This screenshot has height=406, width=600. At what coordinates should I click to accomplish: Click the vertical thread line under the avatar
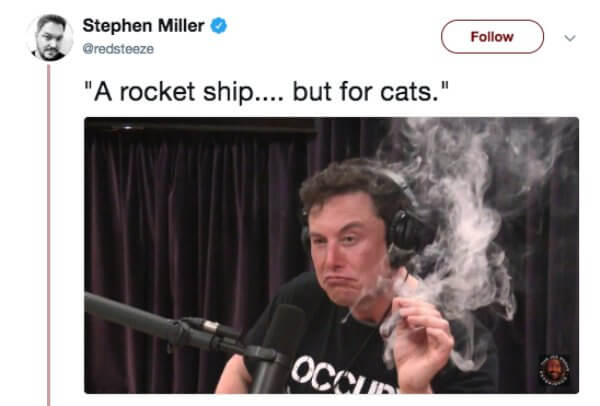tap(49, 235)
